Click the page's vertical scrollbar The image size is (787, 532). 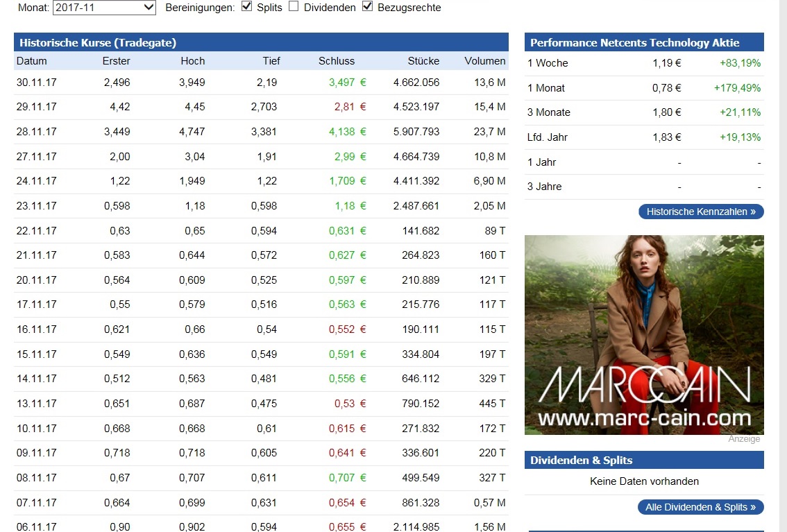coord(781,277)
